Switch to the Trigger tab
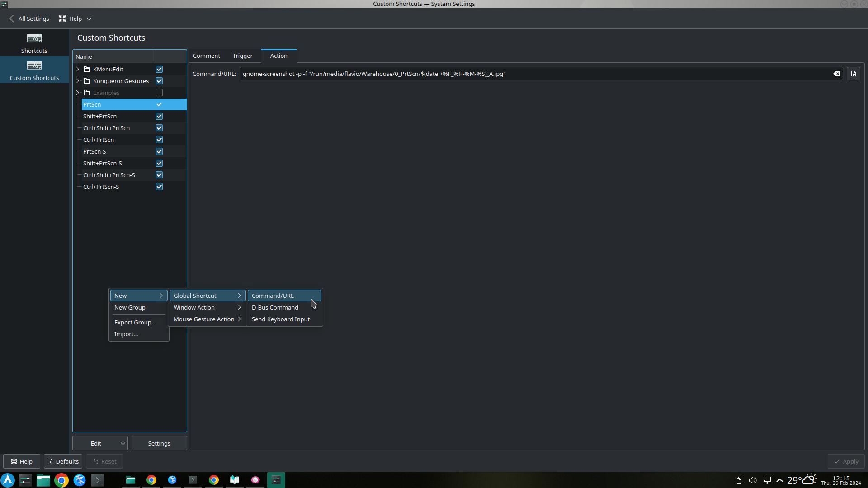 click(x=242, y=56)
